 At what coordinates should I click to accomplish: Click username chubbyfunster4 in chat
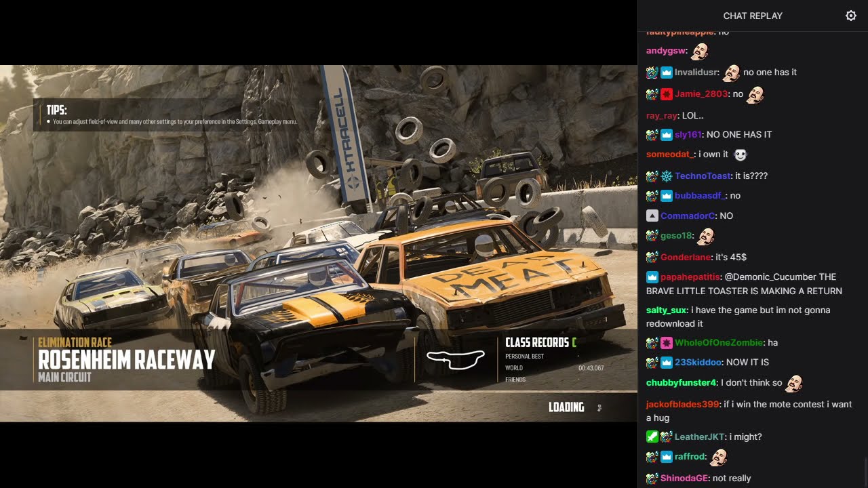coord(681,383)
